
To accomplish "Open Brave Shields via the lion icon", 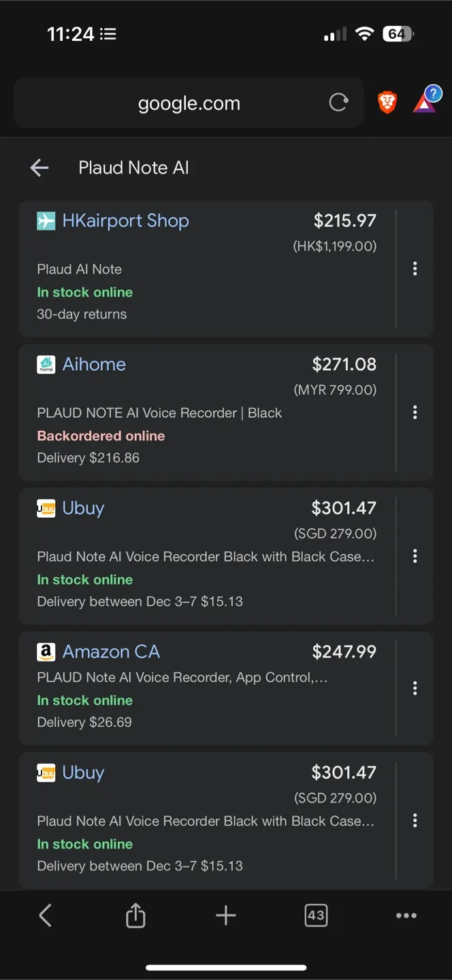I will 387,101.
